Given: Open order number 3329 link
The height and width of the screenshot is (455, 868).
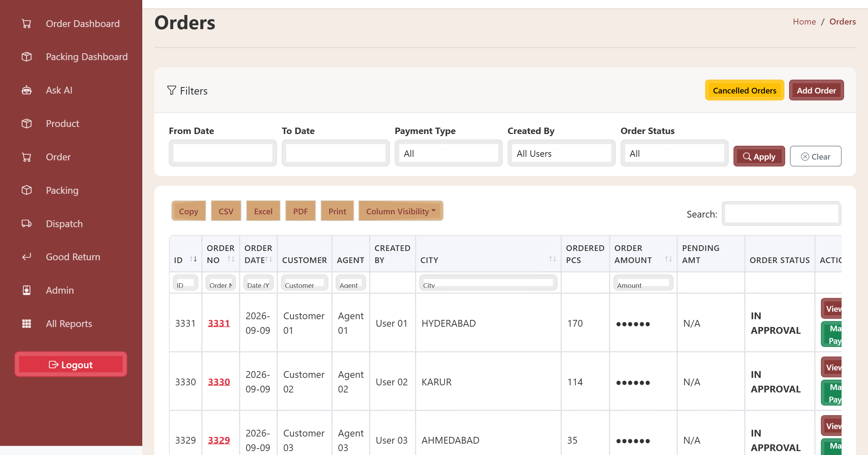Looking at the screenshot, I should [219, 440].
